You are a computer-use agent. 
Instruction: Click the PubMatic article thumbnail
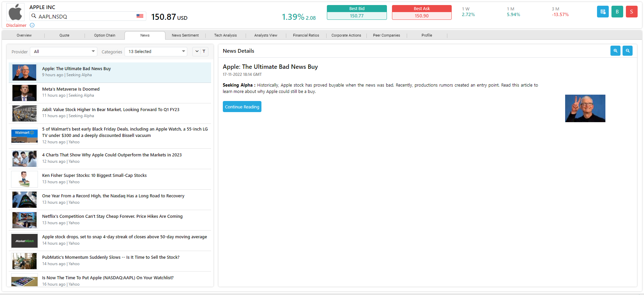[x=24, y=261]
